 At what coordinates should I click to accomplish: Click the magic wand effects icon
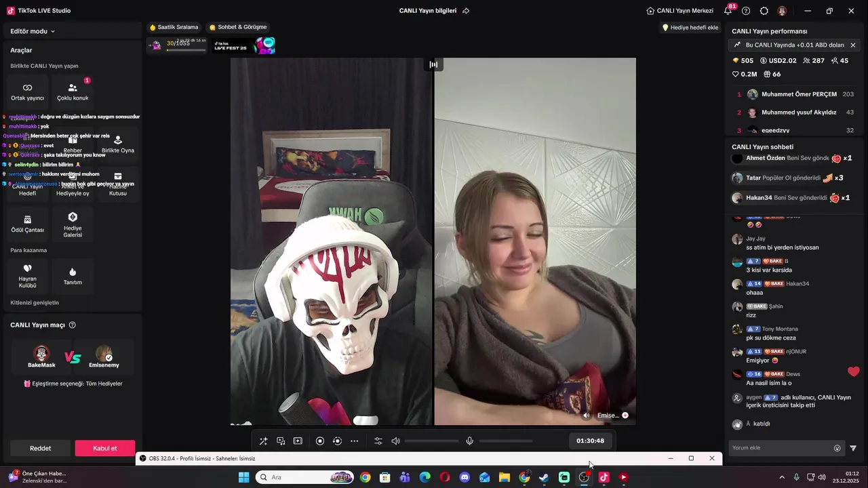pos(263,441)
